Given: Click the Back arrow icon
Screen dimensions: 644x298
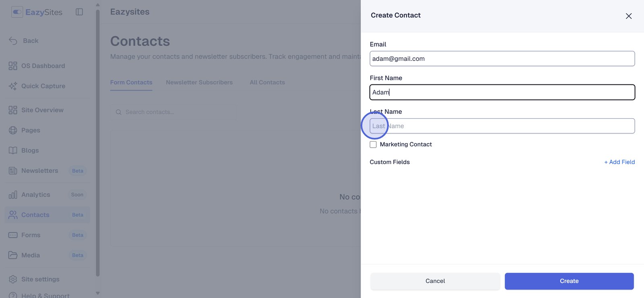Looking at the screenshot, I should (13, 41).
